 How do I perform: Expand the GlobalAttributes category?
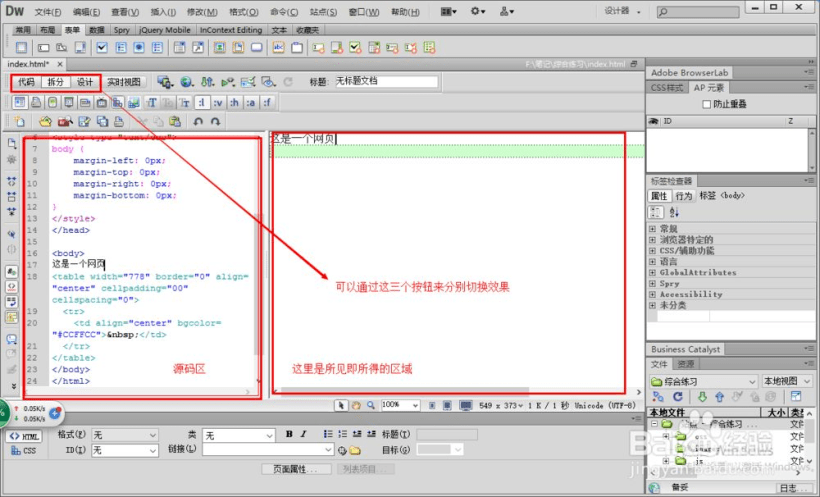tap(652, 273)
